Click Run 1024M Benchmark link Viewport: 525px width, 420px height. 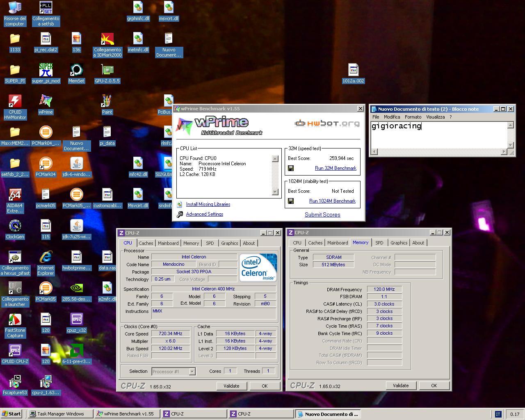click(x=332, y=201)
